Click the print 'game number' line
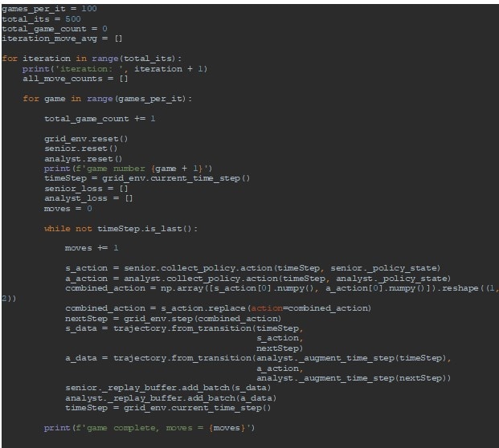 point(128,168)
